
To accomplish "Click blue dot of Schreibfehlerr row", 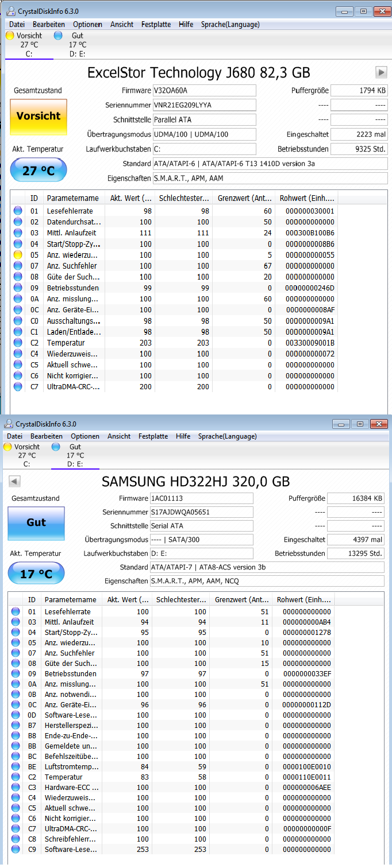I will point(16,839).
